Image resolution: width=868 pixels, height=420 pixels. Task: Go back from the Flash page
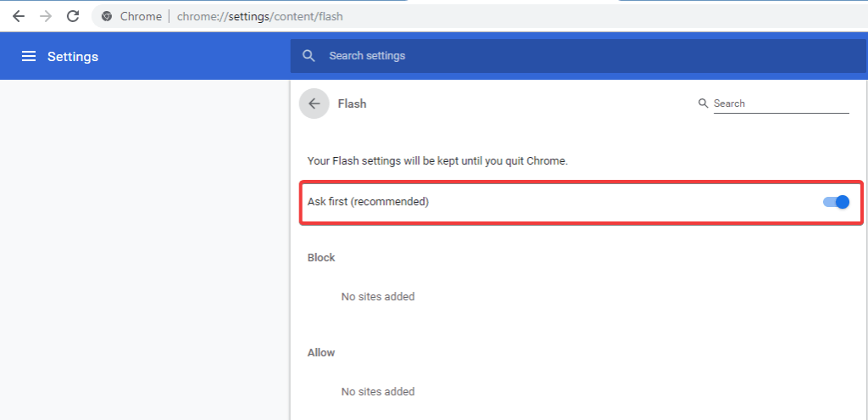(x=314, y=104)
